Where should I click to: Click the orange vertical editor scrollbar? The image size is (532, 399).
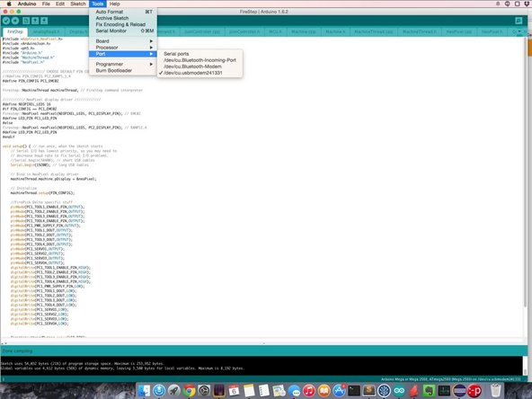[530, 48]
